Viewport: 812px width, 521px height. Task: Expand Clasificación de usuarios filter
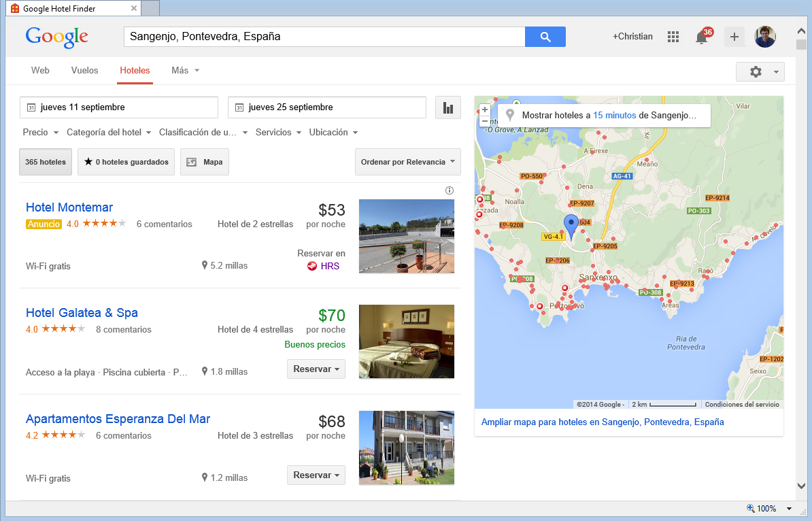203,133
